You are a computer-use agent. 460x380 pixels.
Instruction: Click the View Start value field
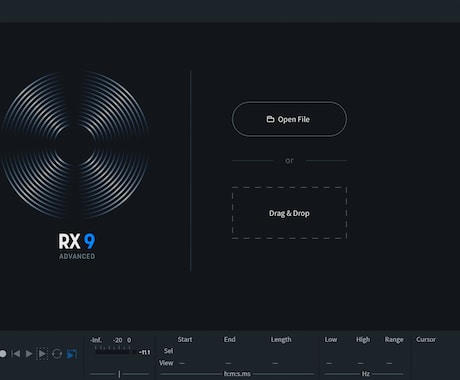182,363
